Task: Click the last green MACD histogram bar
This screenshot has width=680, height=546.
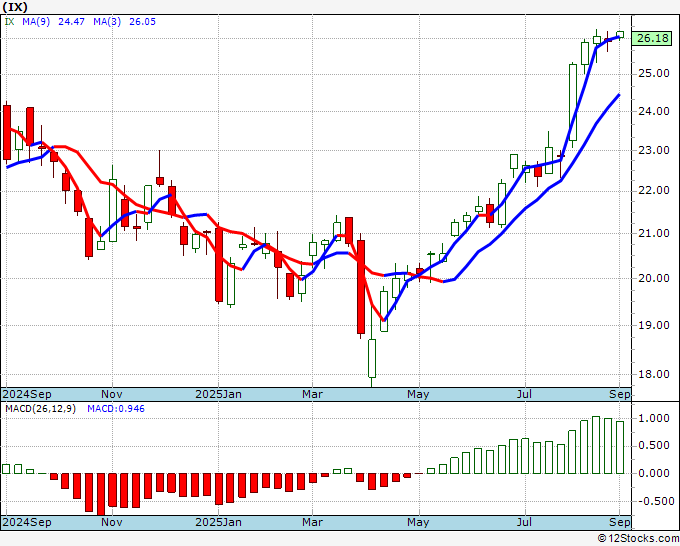Action: 620,447
